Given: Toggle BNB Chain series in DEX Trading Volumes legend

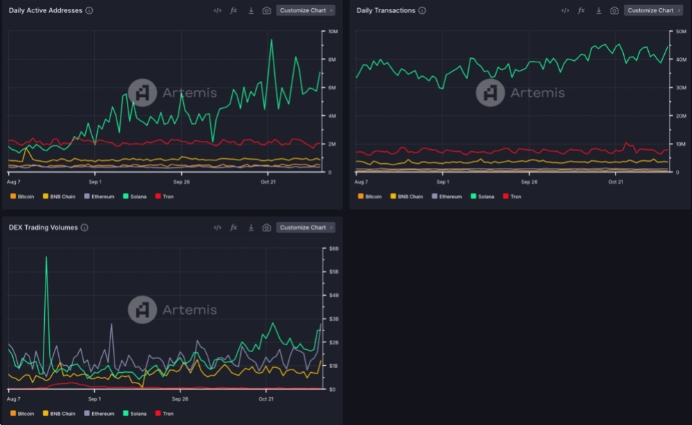Looking at the screenshot, I should pyautogui.click(x=59, y=414).
